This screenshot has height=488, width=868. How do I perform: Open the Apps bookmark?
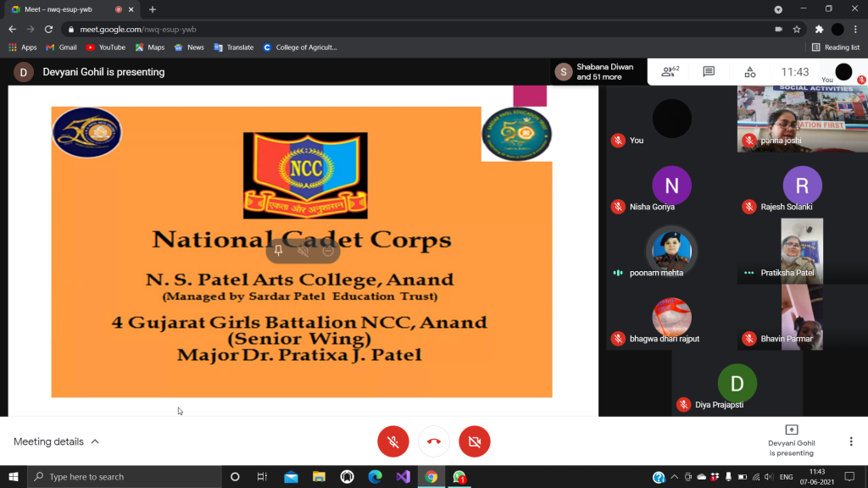[x=23, y=47]
